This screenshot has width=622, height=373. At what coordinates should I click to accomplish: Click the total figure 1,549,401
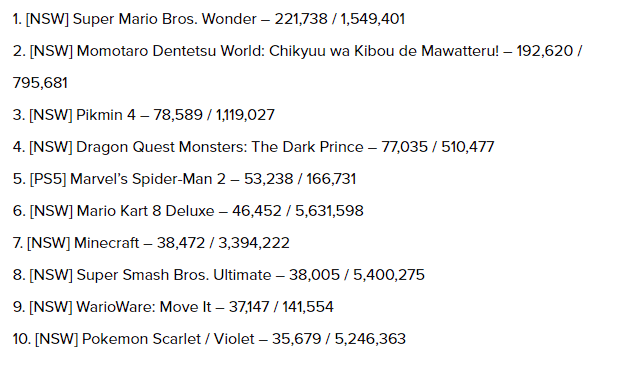[x=373, y=19]
